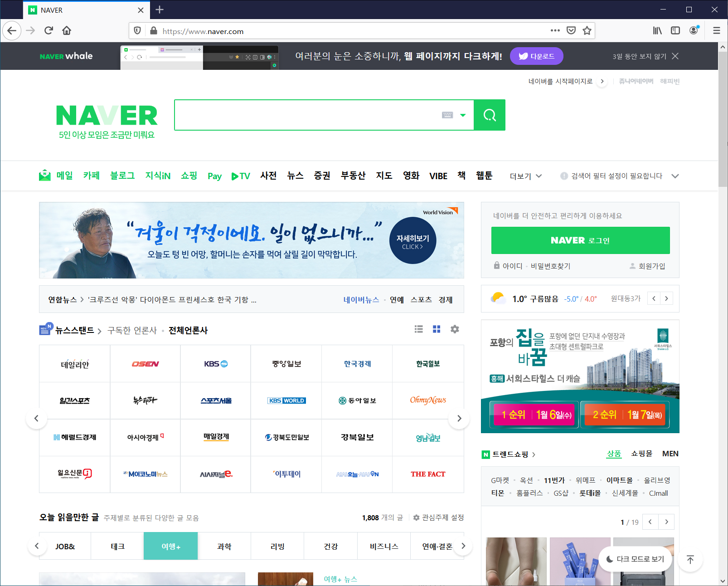Open 관심주제 설정 gear link
The width and height of the screenshot is (728, 586).
click(x=438, y=518)
